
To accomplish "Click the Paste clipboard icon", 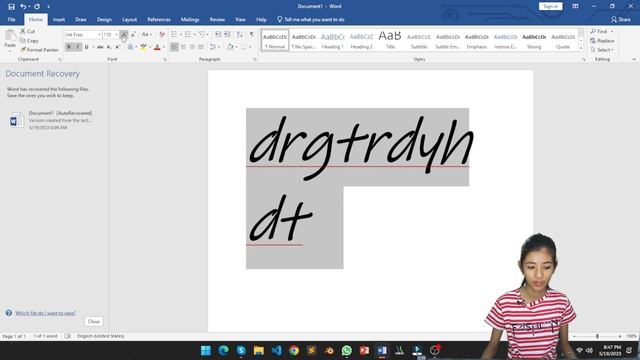I will click(10, 37).
